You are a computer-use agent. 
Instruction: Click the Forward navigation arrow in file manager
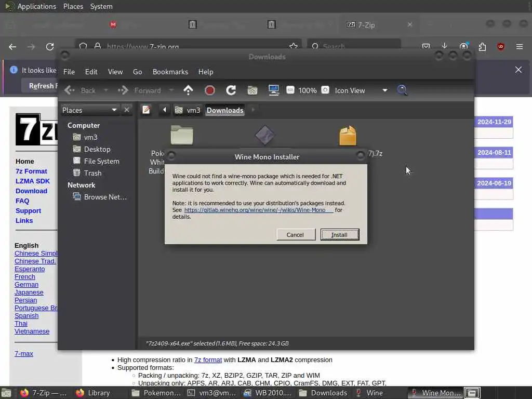(123, 90)
